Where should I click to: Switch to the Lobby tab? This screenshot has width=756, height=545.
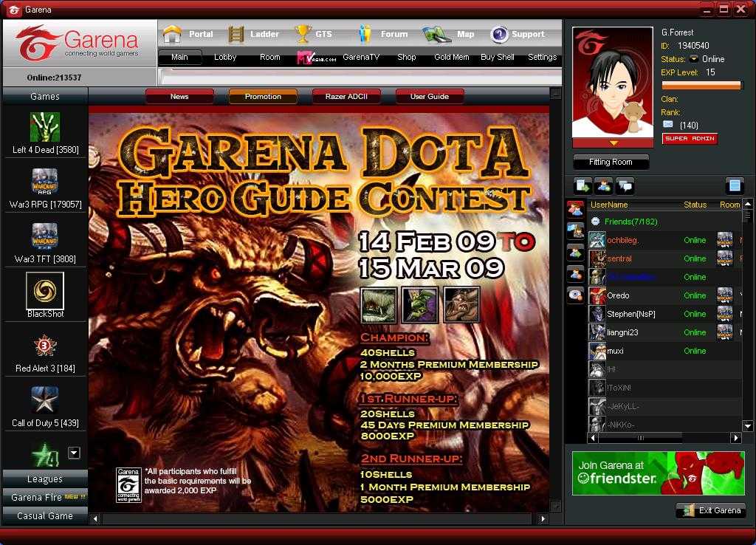point(225,58)
